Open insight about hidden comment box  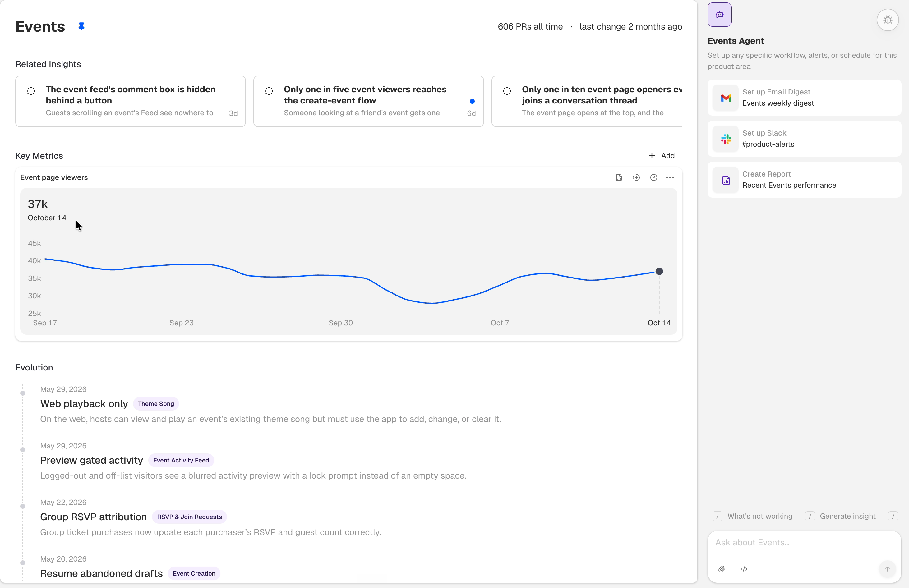pos(130,101)
